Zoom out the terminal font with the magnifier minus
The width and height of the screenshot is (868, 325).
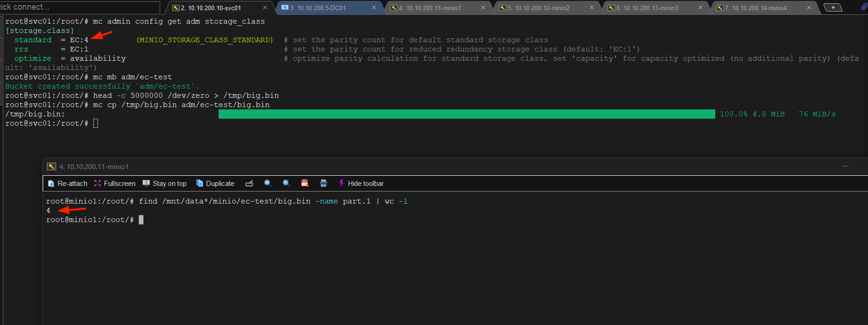point(286,184)
